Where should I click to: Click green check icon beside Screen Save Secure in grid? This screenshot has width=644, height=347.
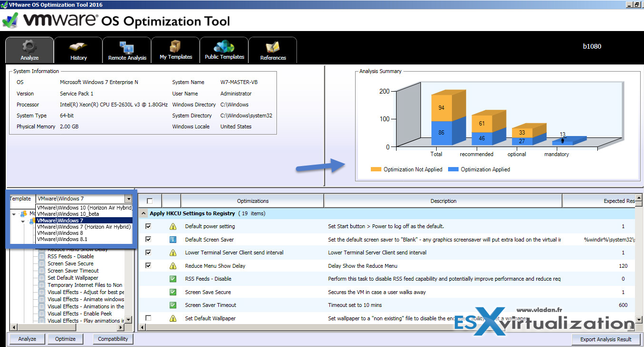tap(173, 292)
